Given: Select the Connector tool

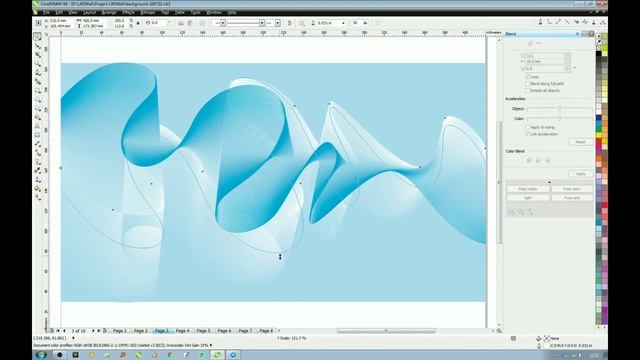Looking at the screenshot, I should (x=38, y=153).
